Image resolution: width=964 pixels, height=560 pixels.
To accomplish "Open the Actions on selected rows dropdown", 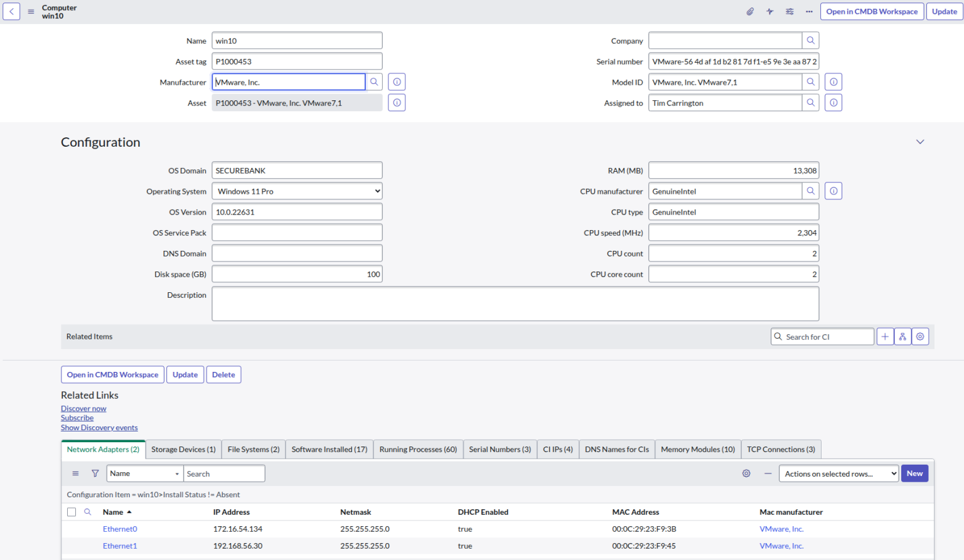I will (838, 473).
